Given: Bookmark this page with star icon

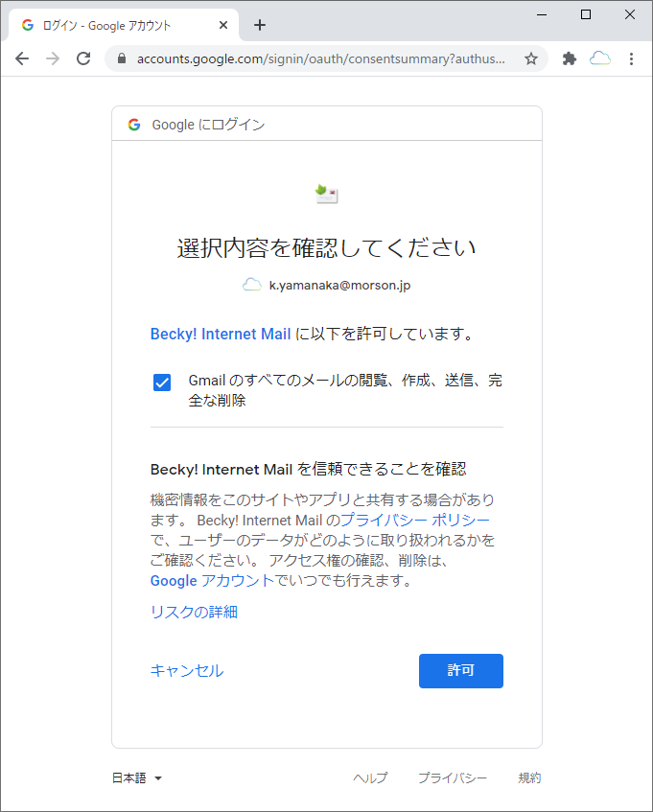Looking at the screenshot, I should [531, 58].
